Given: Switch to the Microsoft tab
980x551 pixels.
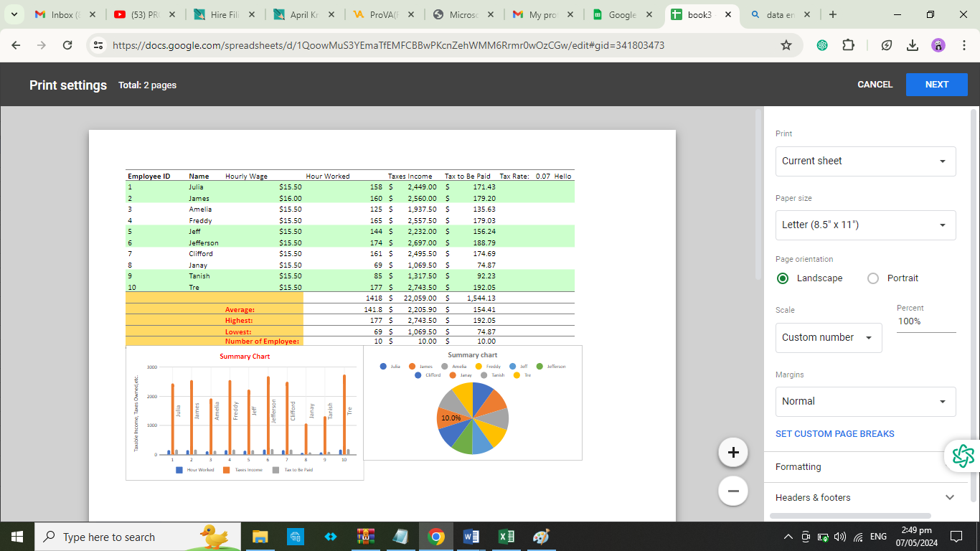Looking at the screenshot, I should (x=463, y=14).
